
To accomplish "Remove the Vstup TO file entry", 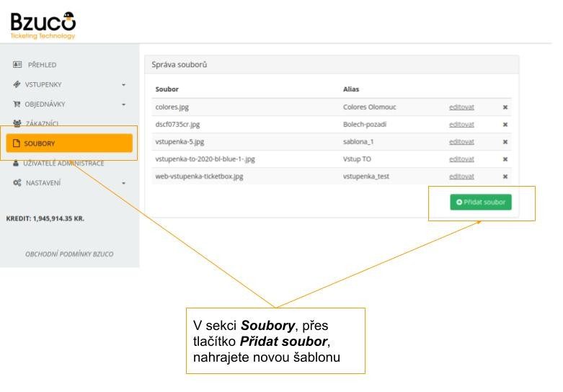I will pos(505,159).
